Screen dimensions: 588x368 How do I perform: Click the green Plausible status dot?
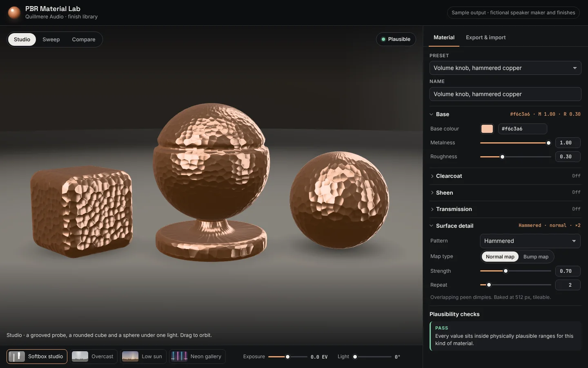click(383, 39)
